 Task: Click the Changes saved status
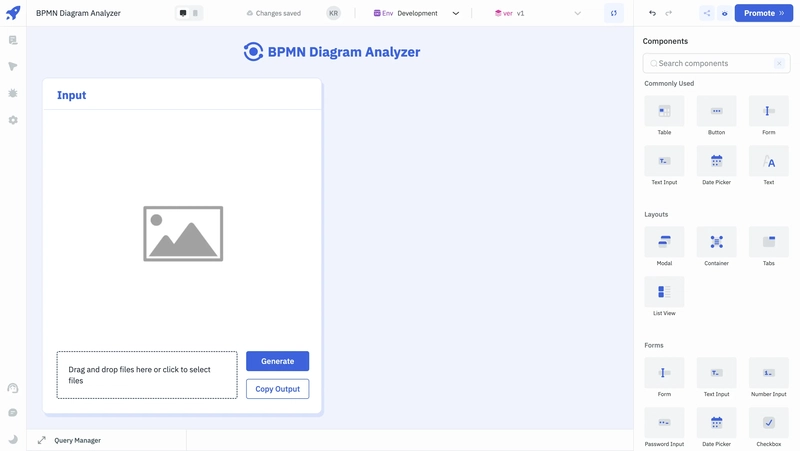coord(273,13)
